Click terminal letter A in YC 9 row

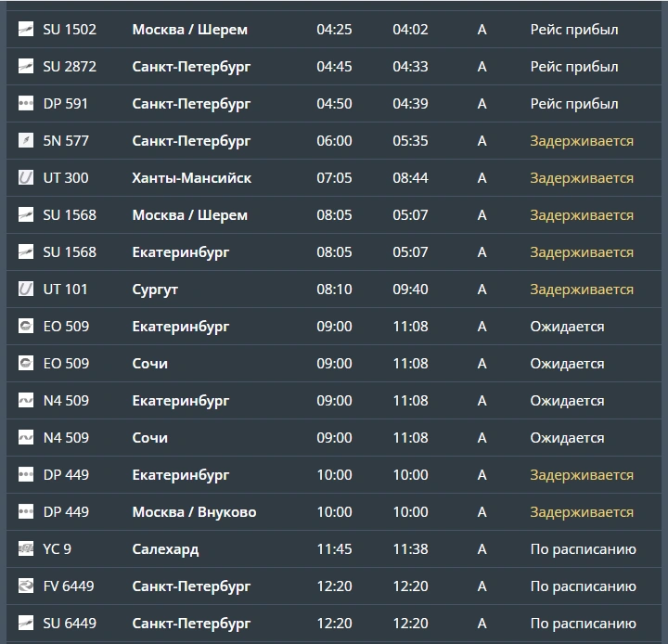(482, 548)
